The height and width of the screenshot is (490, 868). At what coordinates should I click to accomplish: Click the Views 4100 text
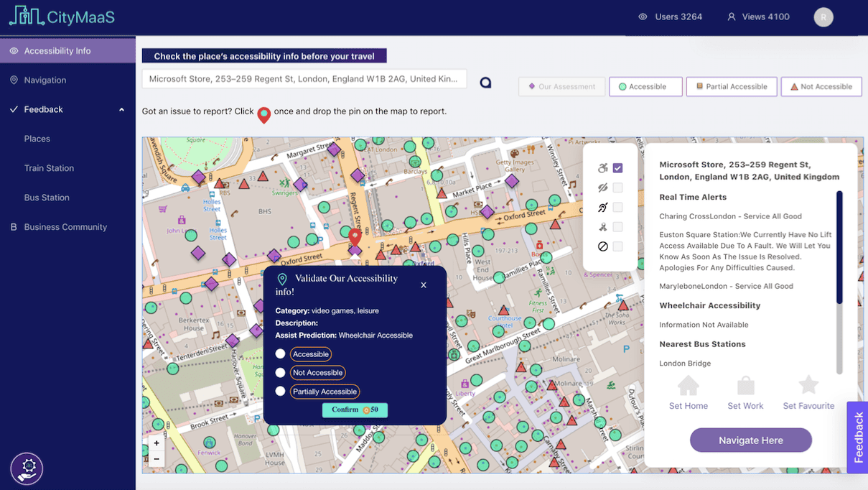tap(765, 17)
